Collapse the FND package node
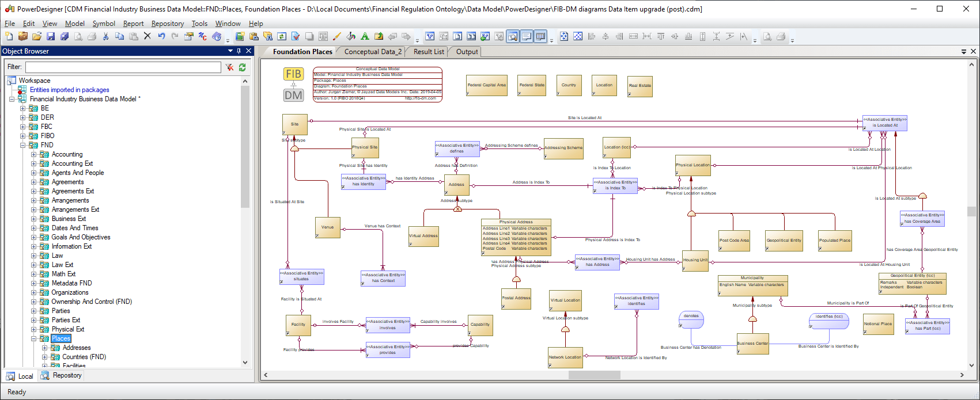The width and height of the screenshot is (980, 400). click(23, 145)
